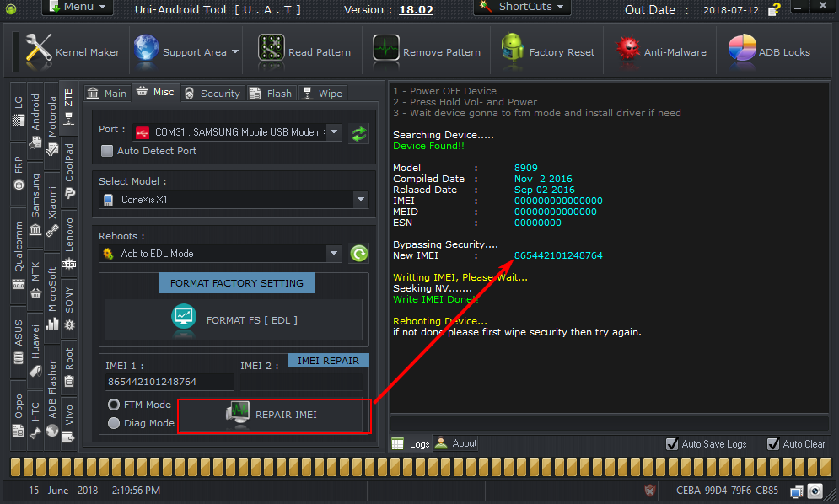Open the LG vertical tab
This screenshot has width=839, height=504.
[19, 111]
